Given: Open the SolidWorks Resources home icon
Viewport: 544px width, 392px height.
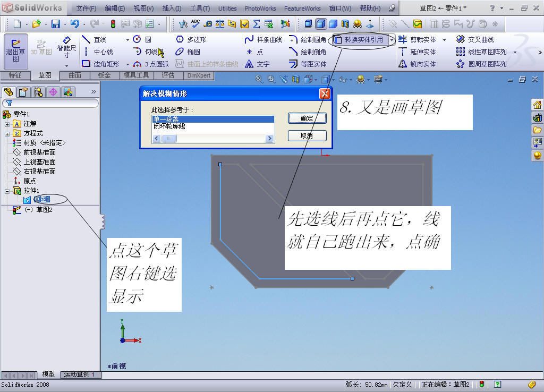Looking at the screenshot, I should click(x=537, y=105).
